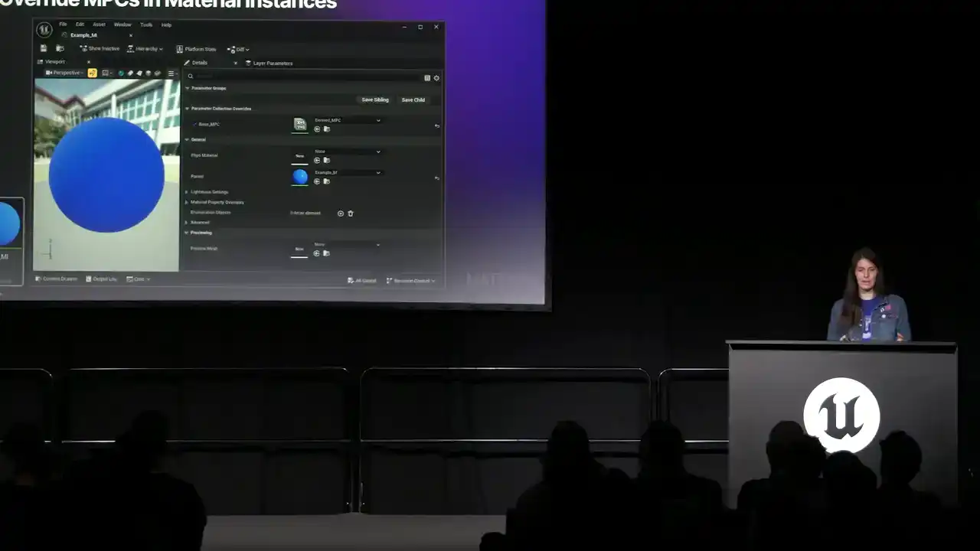Click the Save asset icon in toolbar
Viewport: 980px width, 551px height.
point(44,48)
